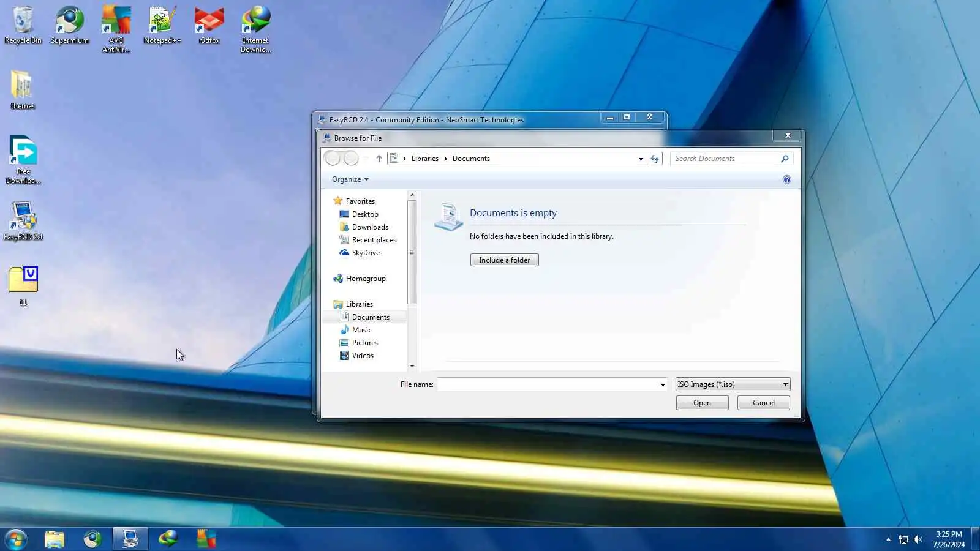Viewport: 980px width, 551px height.
Task: Open the recent locations dropdown arrow
Action: click(x=366, y=159)
